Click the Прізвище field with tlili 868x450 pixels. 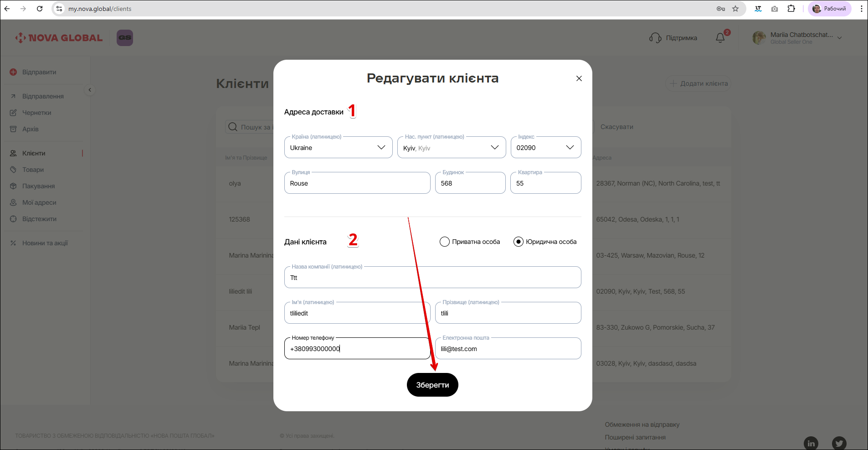click(x=508, y=313)
